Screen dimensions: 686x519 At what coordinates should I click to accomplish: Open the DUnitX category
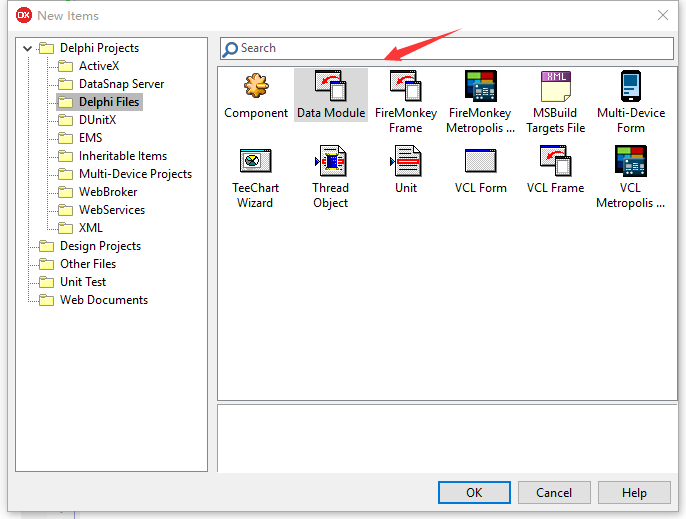pos(97,120)
